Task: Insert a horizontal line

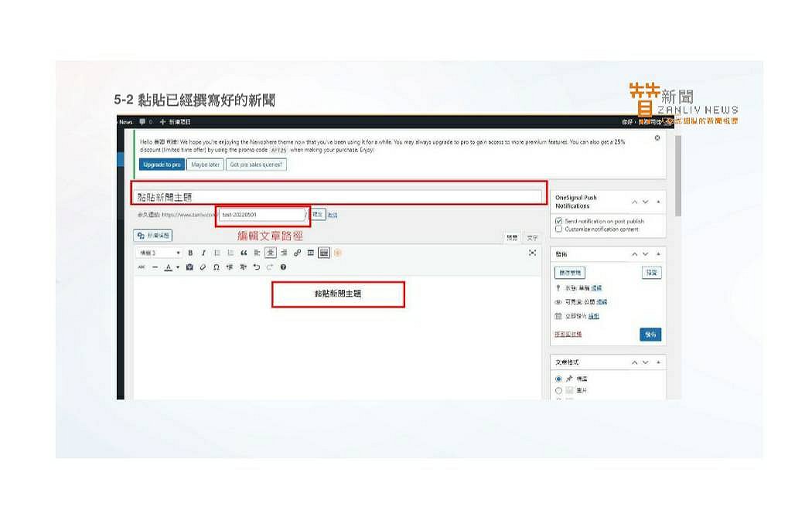Action: coord(155,267)
